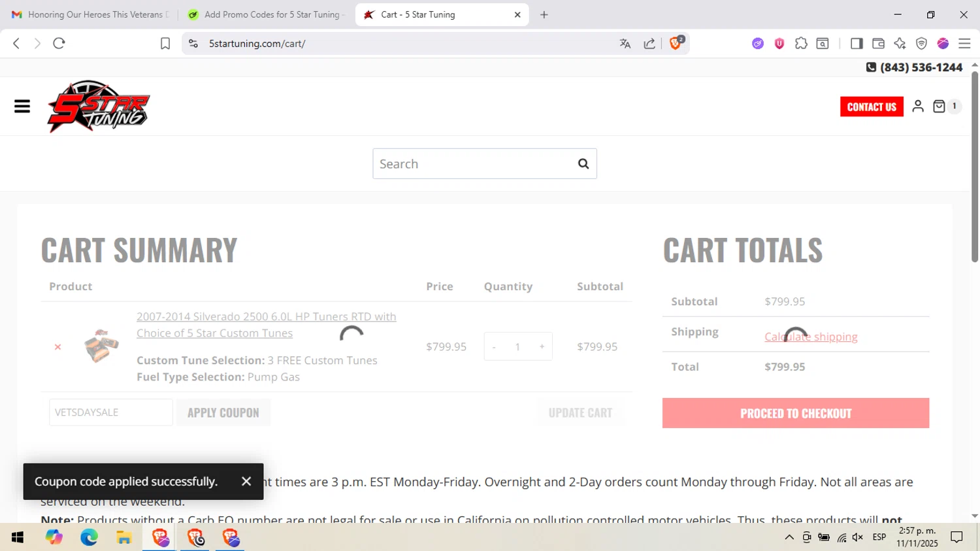Open Microsoft Edge from taskbar
The image size is (980, 551).
click(x=89, y=537)
